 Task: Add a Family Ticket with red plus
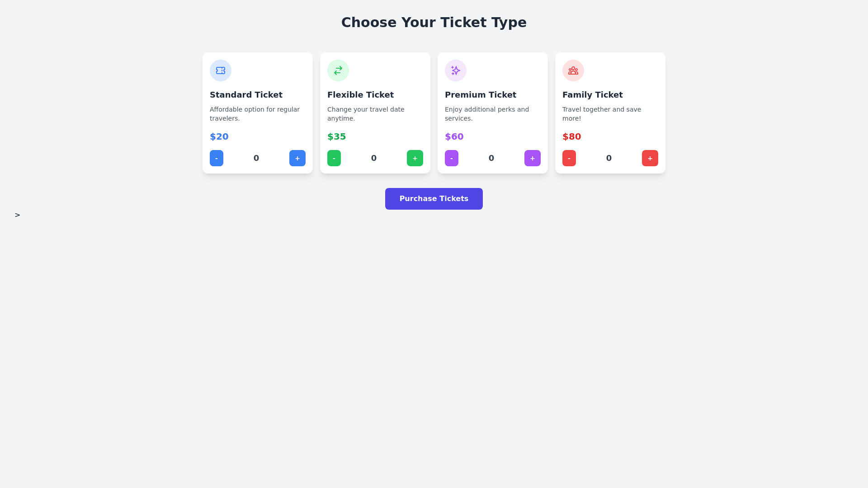pos(650,158)
